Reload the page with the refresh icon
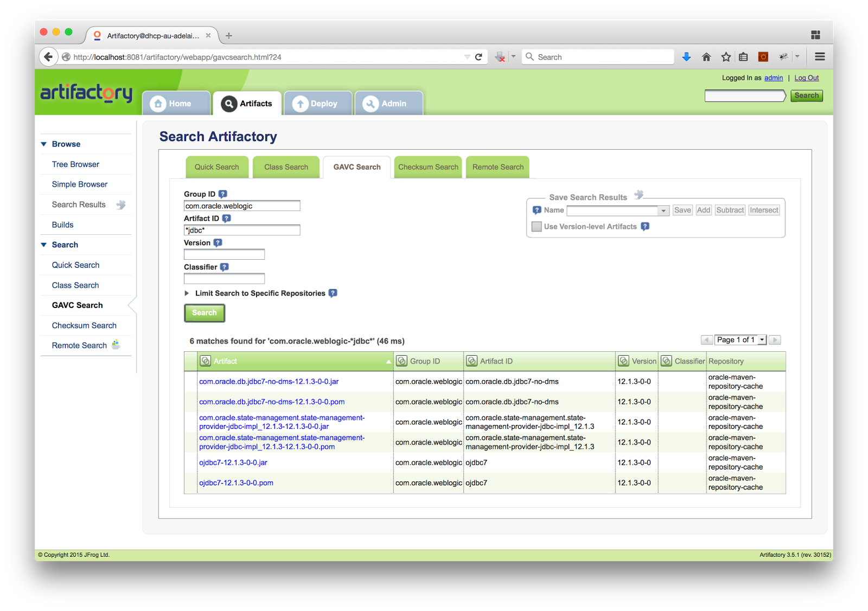868x611 pixels. click(478, 57)
